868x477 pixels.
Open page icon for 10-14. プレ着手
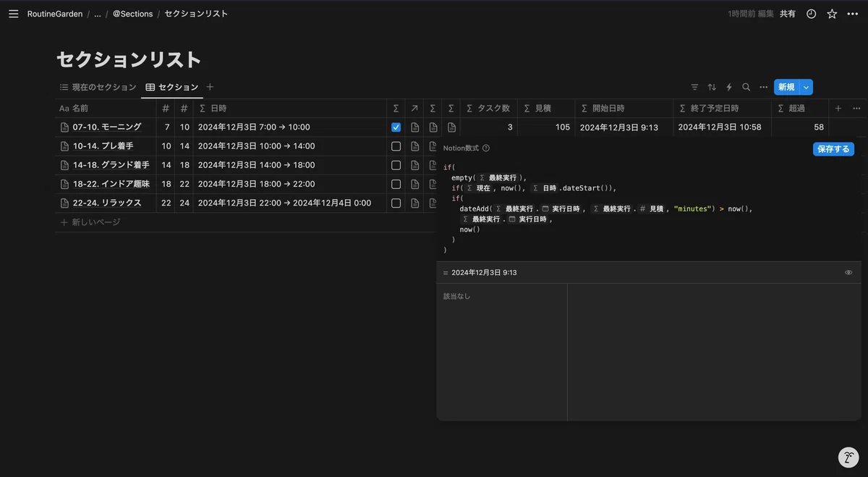pyautogui.click(x=64, y=146)
